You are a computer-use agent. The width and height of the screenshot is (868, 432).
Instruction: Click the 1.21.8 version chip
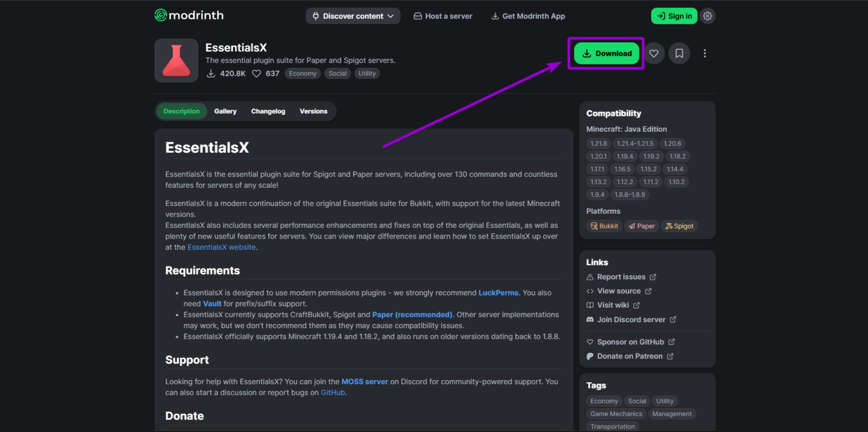598,144
